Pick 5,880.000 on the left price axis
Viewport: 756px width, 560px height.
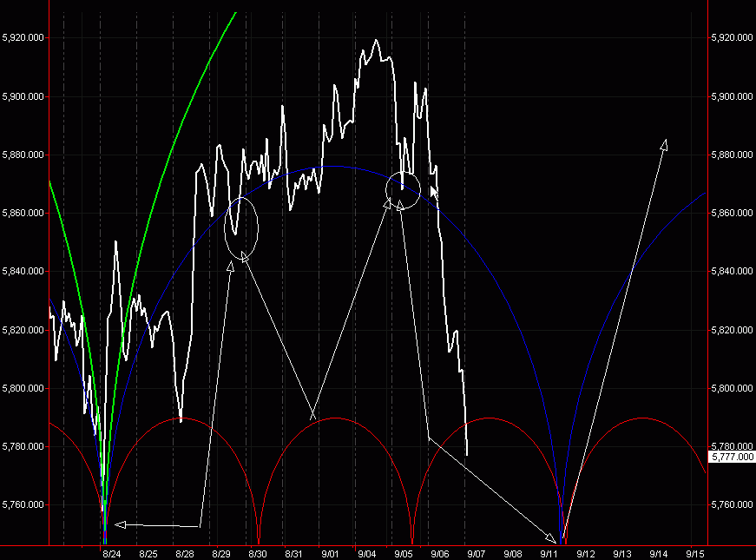(23, 155)
